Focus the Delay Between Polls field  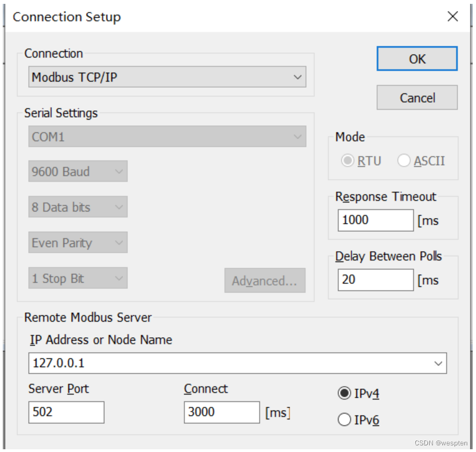point(375,280)
